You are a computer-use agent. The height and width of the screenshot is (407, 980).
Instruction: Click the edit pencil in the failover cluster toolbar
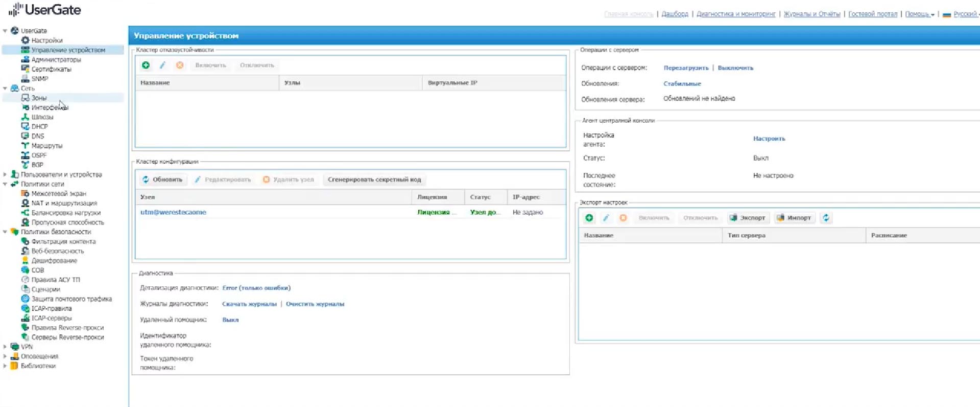(x=162, y=65)
